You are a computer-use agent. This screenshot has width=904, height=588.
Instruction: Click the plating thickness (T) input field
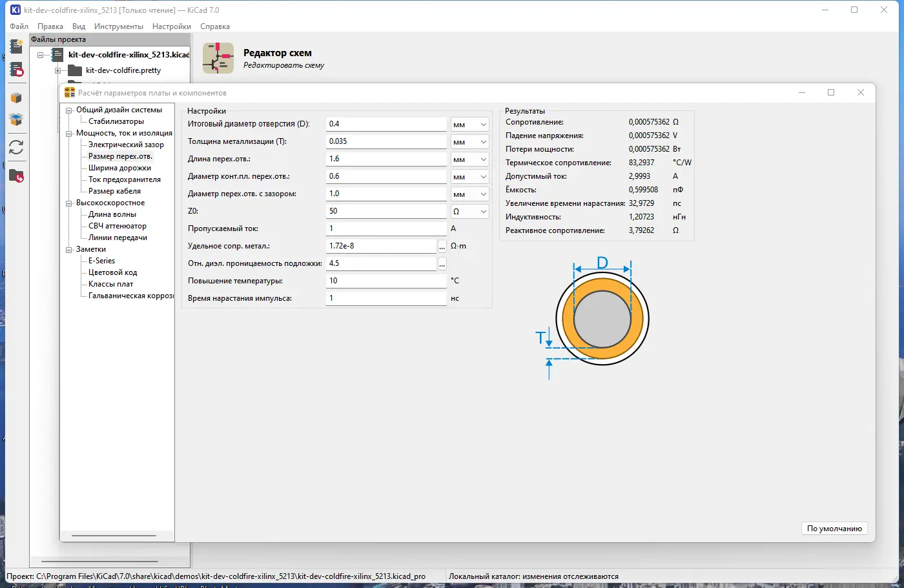coord(386,141)
